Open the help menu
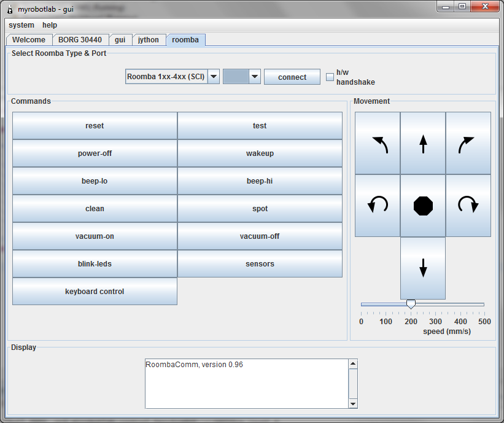Viewport: 504px width, 423px height. click(x=50, y=25)
